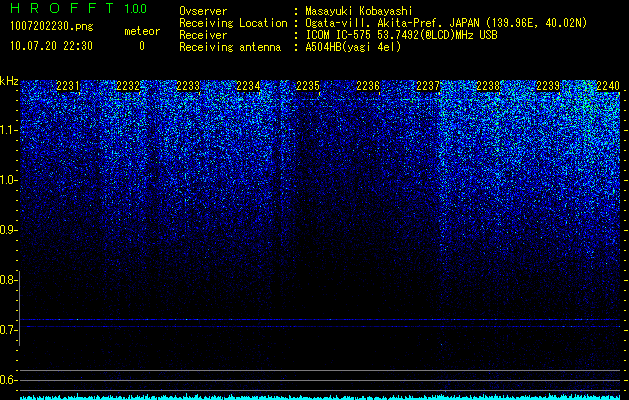Screen dimensions: 629x400
Task: Click the 2231 time marker
Action: click(68, 86)
